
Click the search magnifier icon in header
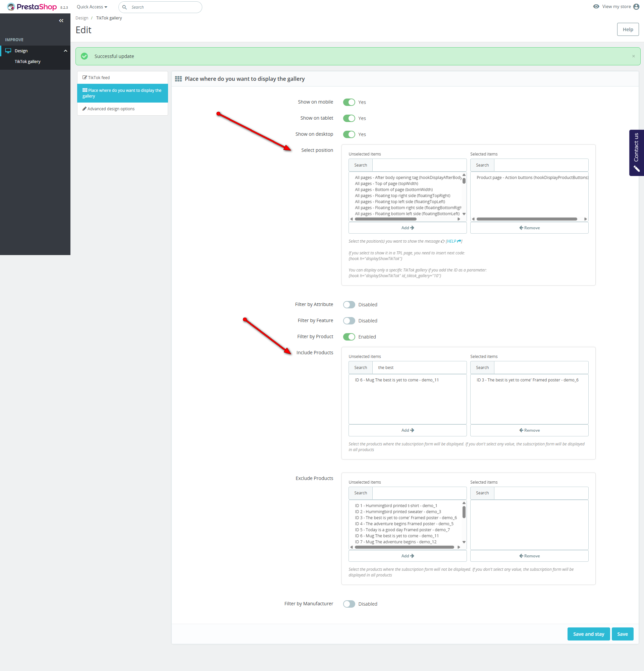point(125,7)
